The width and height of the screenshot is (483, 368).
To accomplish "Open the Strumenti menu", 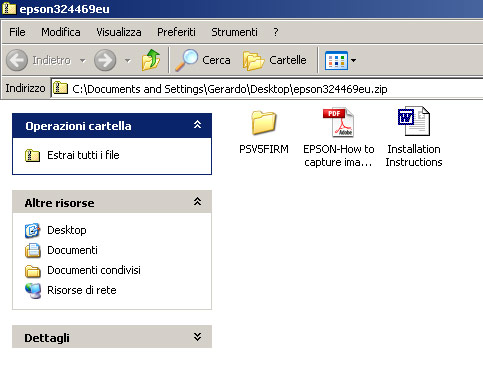I will click(234, 32).
